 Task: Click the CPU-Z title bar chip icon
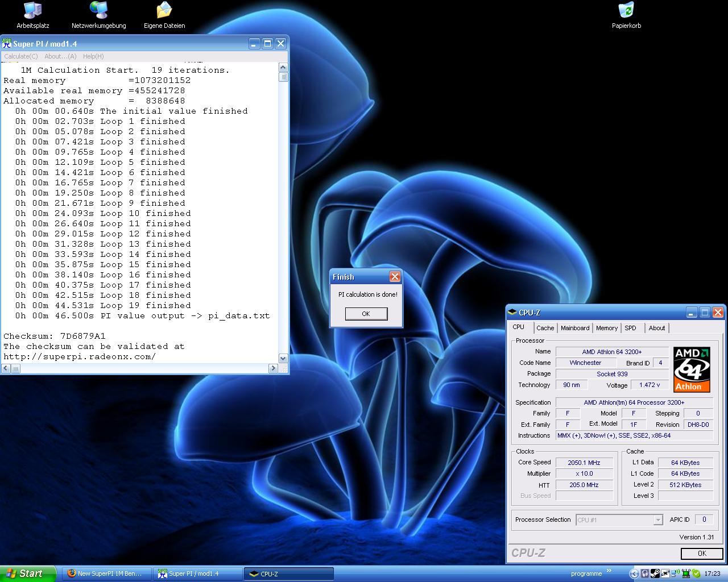point(512,313)
